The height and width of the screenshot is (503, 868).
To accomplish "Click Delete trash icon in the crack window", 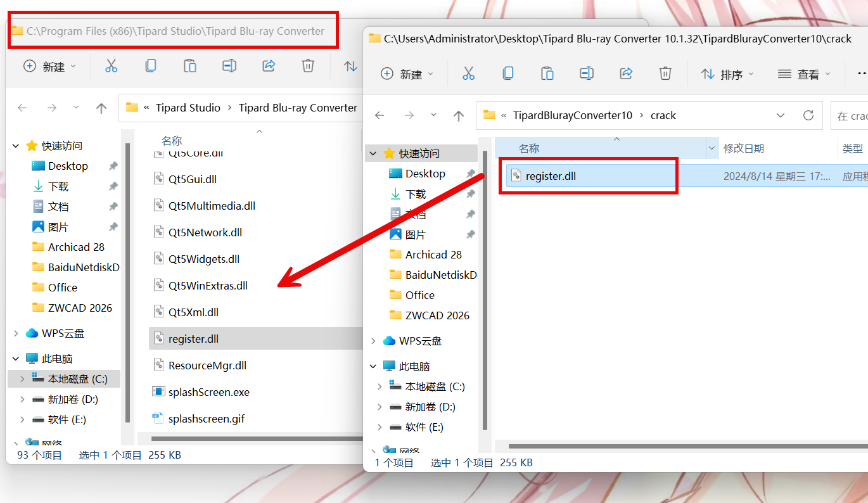I will tap(665, 73).
